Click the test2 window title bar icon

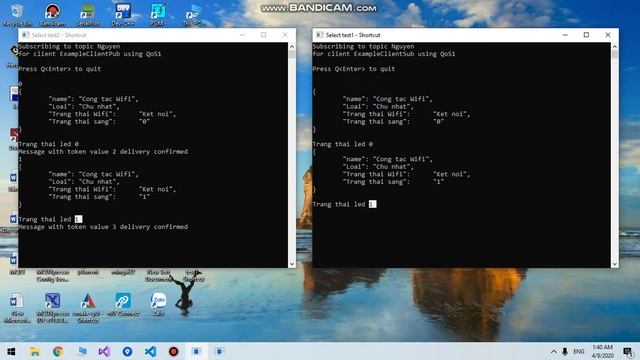tap(26, 35)
